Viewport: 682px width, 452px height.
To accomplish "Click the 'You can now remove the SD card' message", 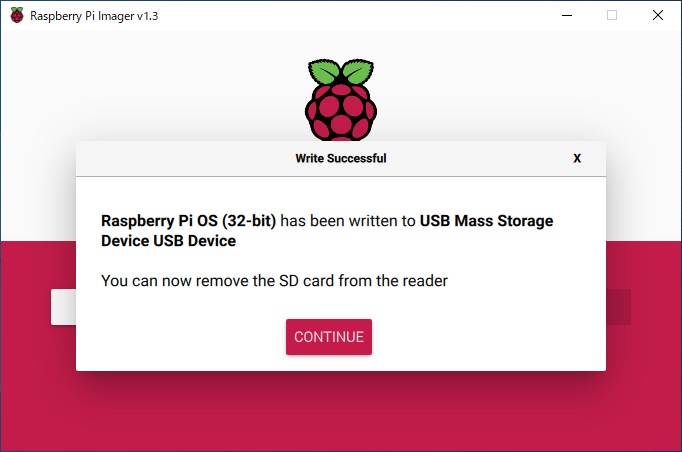I will pyautogui.click(x=274, y=281).
